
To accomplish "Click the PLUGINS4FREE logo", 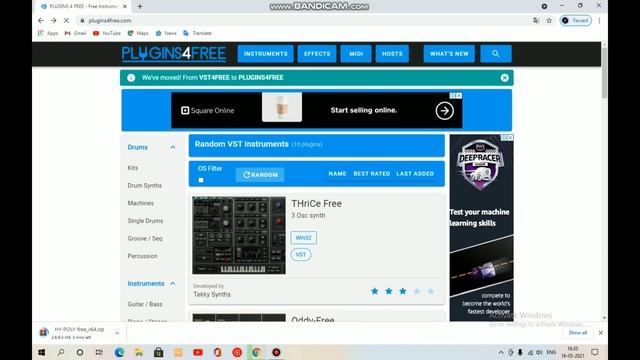I will (x=173, y=54).
